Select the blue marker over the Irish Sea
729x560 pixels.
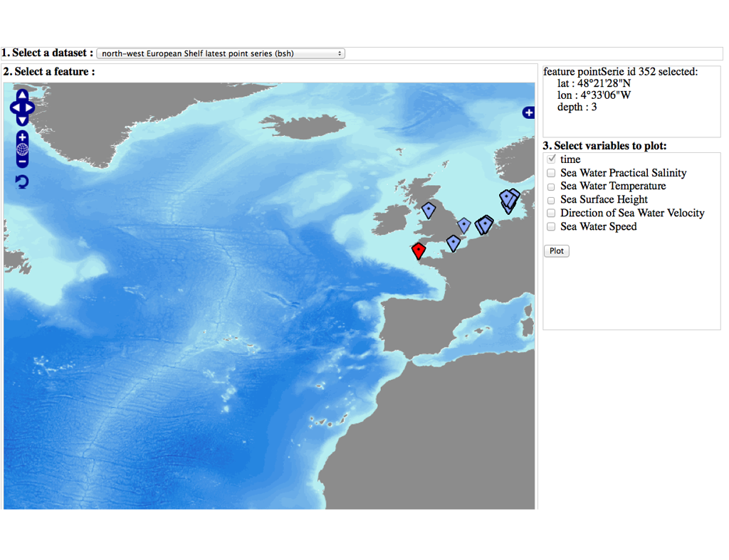click(429, 209)
